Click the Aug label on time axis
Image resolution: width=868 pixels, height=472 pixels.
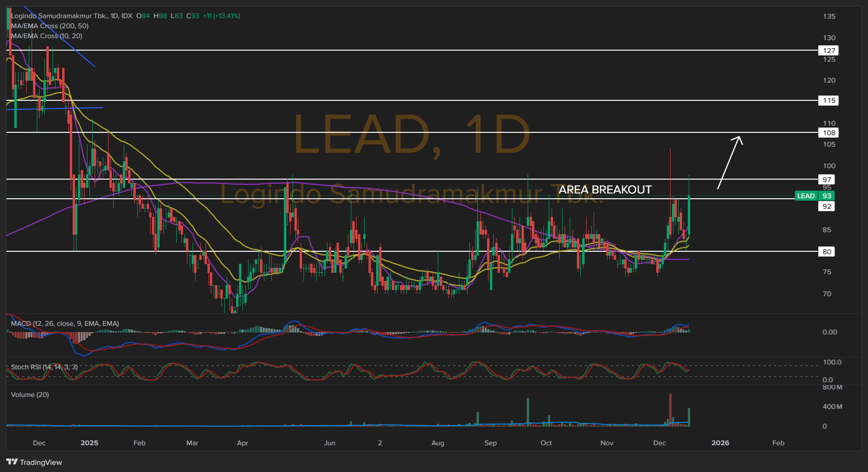pyautogui.click(x=437, y=443)
